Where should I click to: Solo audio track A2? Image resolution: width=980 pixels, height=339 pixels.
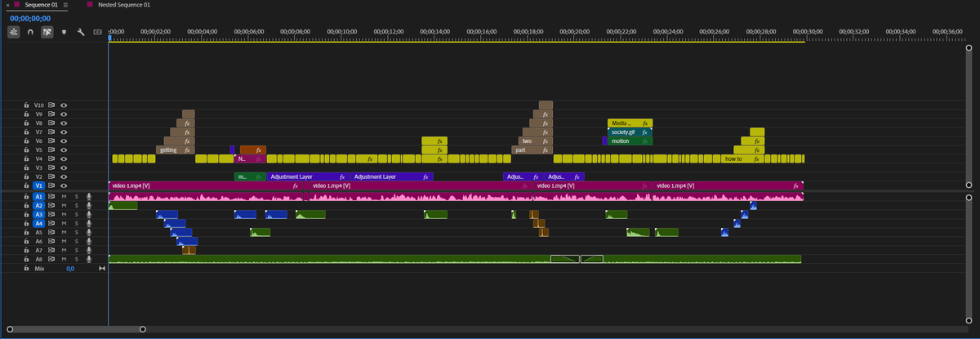tap(76, 206)
